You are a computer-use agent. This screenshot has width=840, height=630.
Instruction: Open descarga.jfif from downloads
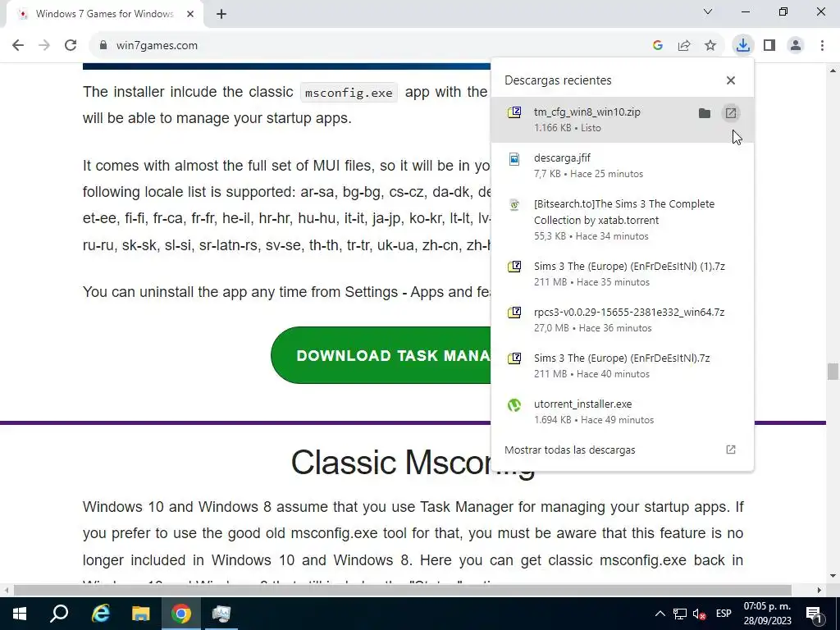pyautogui.click(x=622, y=166)
